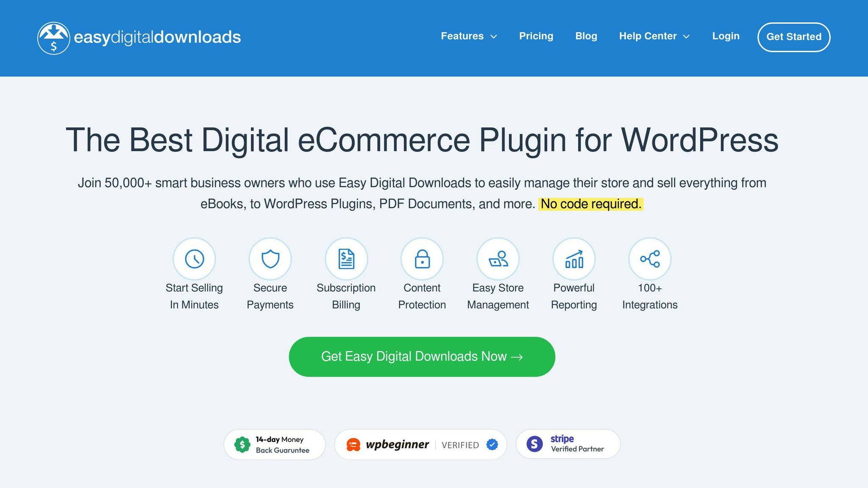Click the bar chart Powerful Reporting icon
Viewport: 868px width, 488px height.
pyautogui.click(x=574, y=259)
